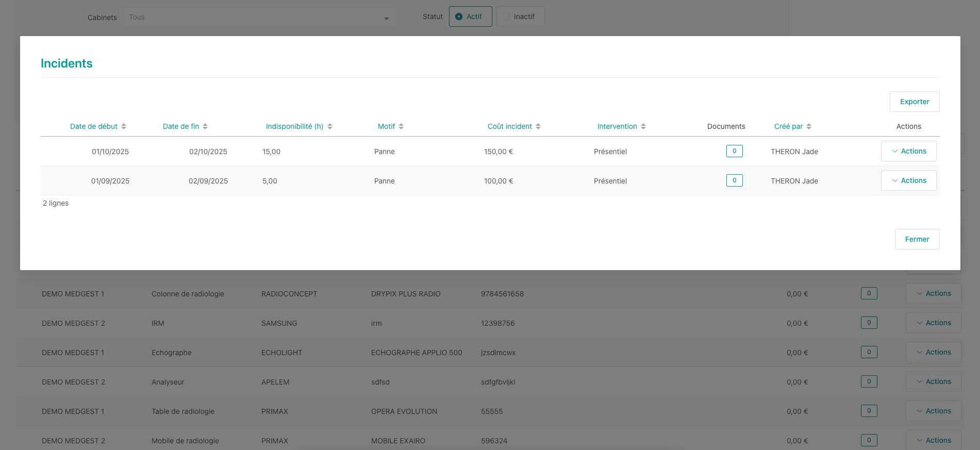980x450 pixels.
Task: Click the Exporter button
Action: (914, 102)
